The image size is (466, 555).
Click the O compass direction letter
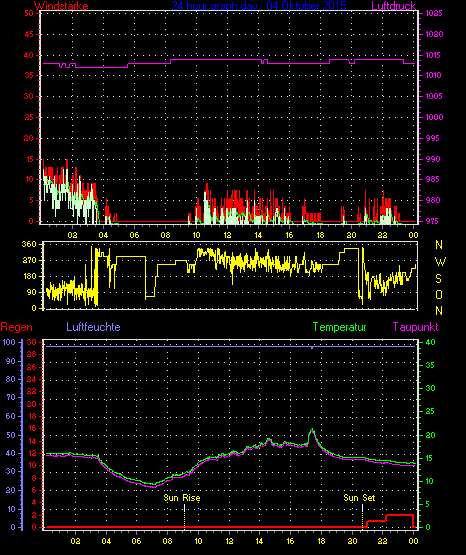click(439, 294)
